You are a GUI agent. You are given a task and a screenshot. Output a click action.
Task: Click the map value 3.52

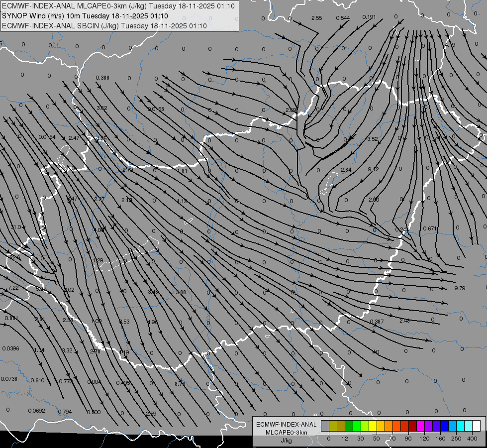pos(373,139)
